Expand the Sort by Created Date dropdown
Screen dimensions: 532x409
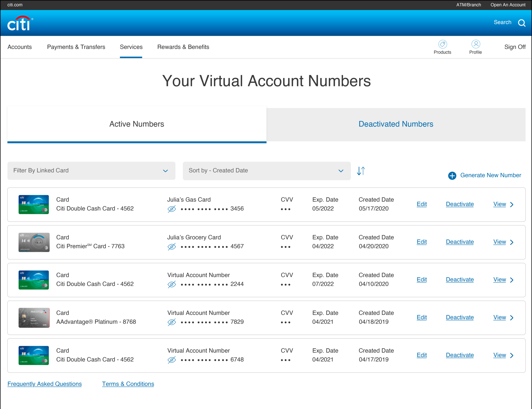266,171
